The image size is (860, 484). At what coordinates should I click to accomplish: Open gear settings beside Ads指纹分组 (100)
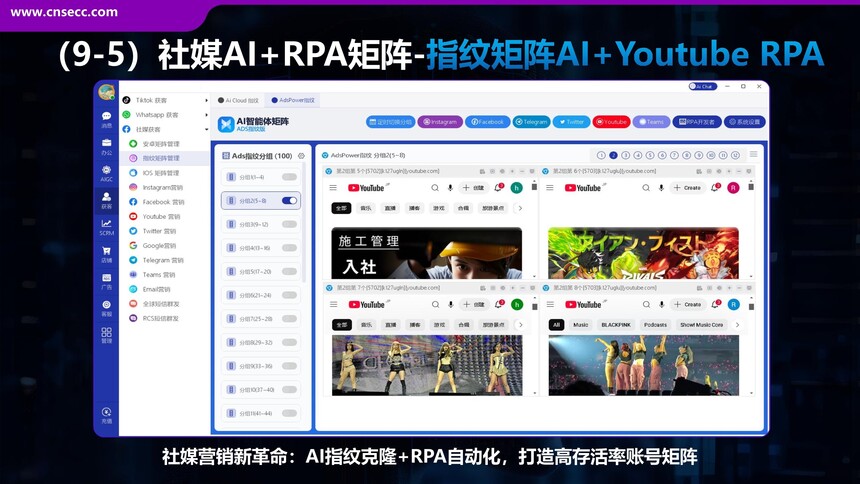point(301,156)
